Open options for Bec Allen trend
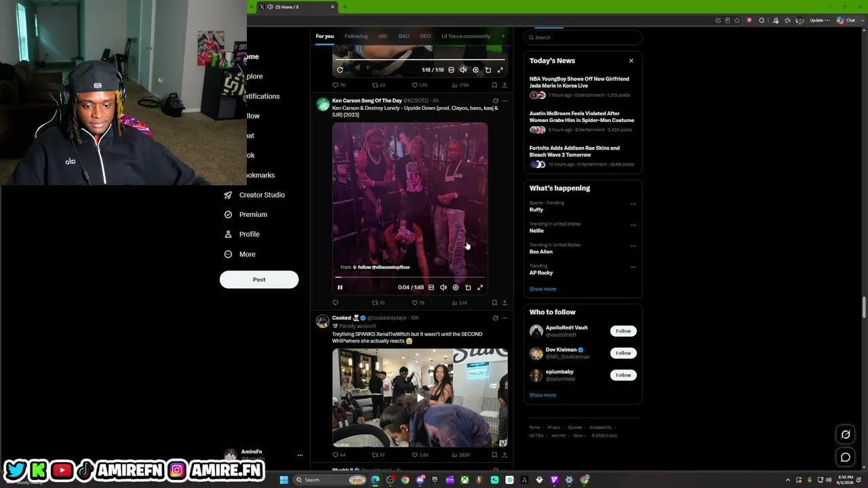This screenshot has width=868, height=488. click(633, 246)
